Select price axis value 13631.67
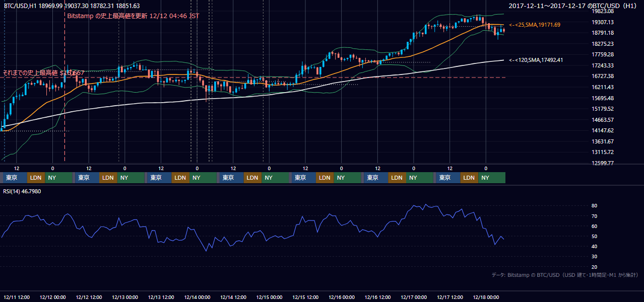This screenshot has width=644, height=302. click(602, 141)
